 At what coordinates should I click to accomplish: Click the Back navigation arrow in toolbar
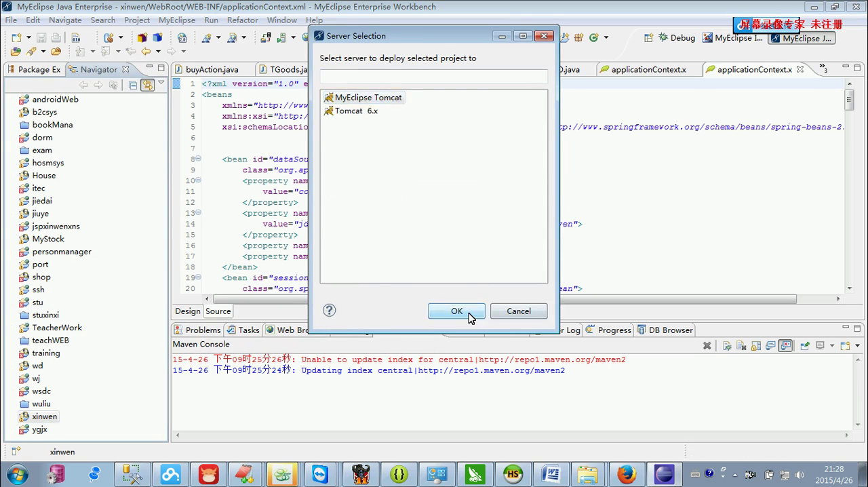tap(146, 52)
